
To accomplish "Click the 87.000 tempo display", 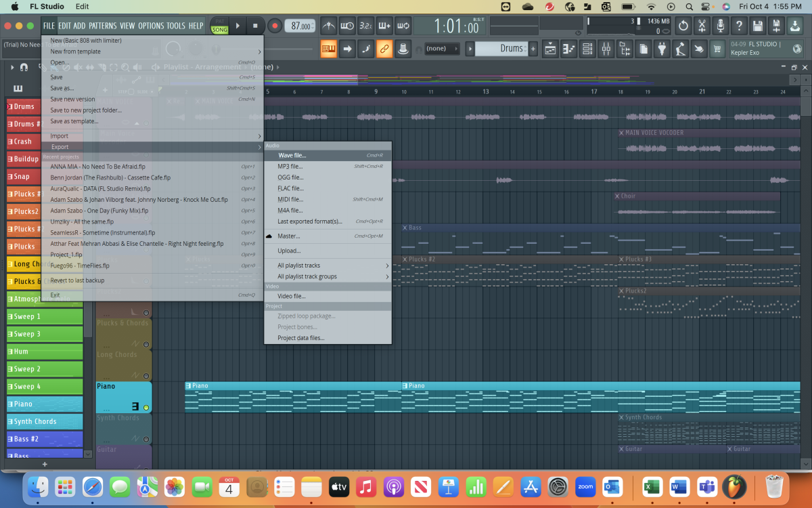I will (x=300, y=26).
